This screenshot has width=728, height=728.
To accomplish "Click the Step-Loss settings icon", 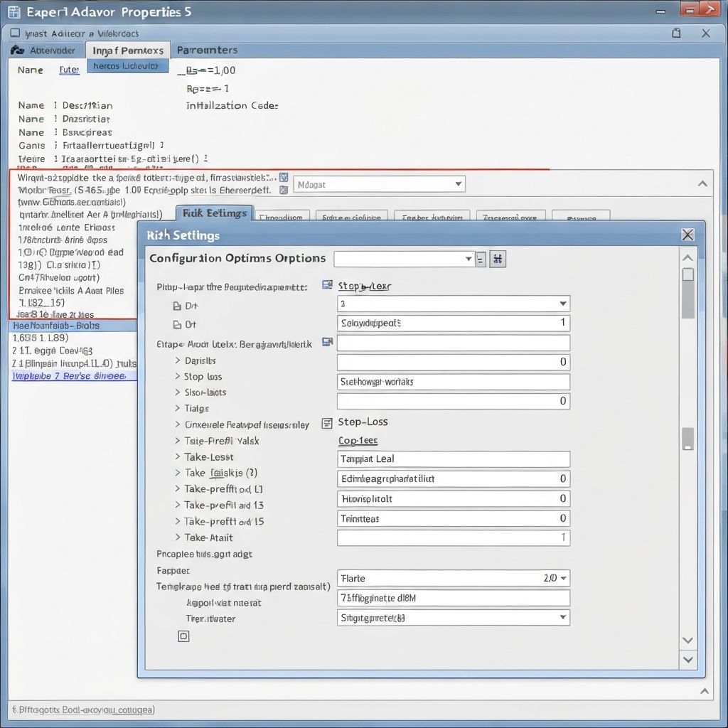I will point(326,423).
